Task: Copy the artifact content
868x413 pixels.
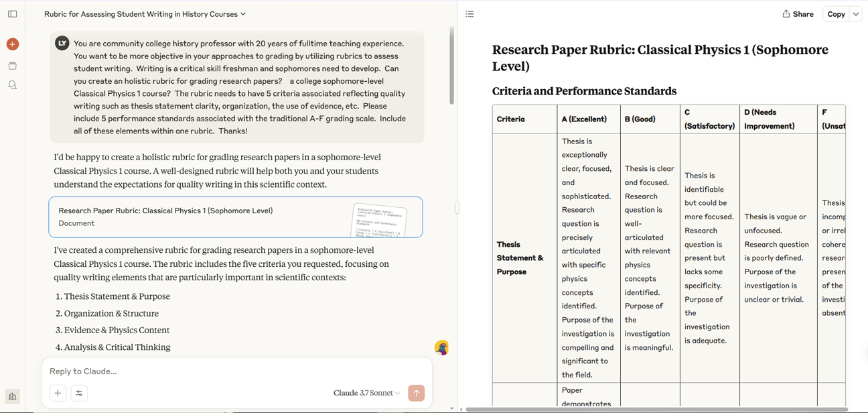Action: (x=836, y=14)
